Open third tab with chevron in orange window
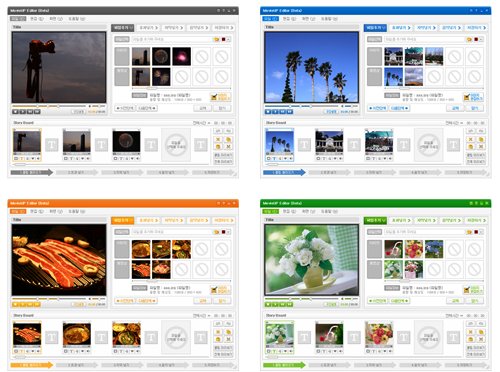 click(x=173, y=220)
